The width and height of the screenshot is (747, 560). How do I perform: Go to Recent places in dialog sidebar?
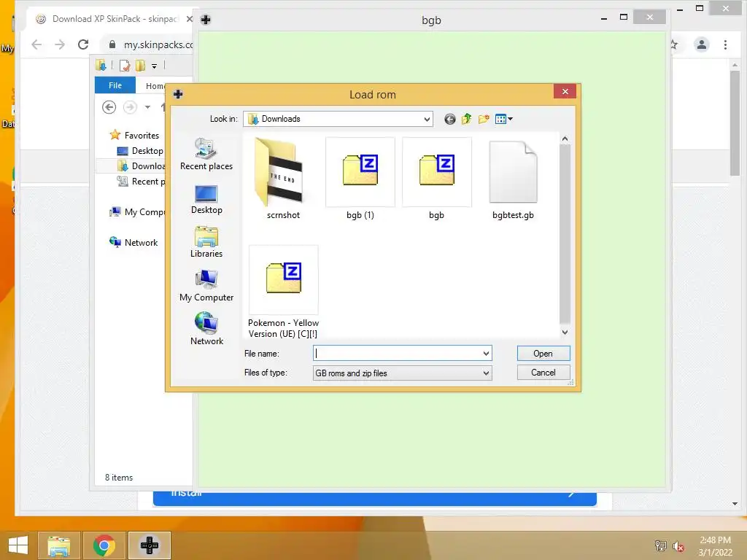point(206,153)
